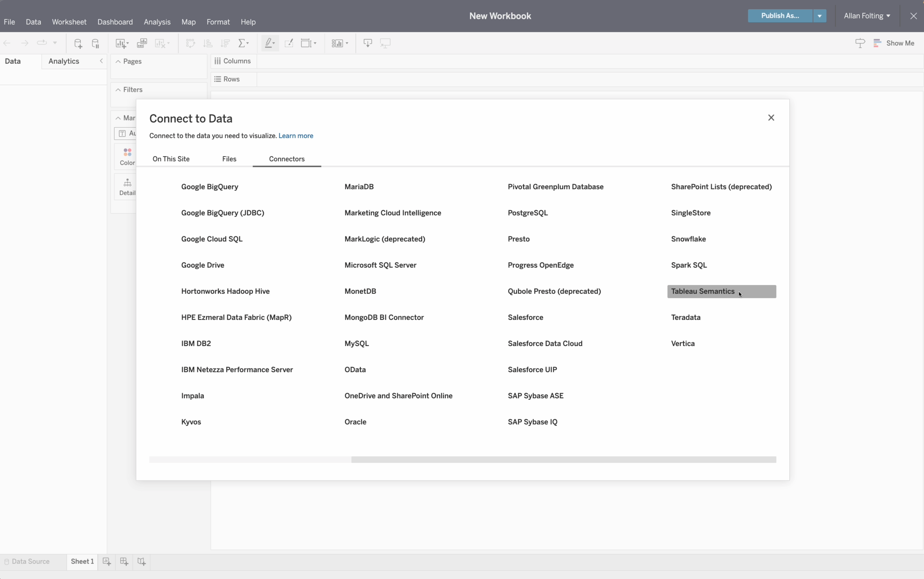Screen dimensions: 924x579
Task: Click the New Data Source cylinder icon
Action: pyautogui.click(x=78, y=43)
